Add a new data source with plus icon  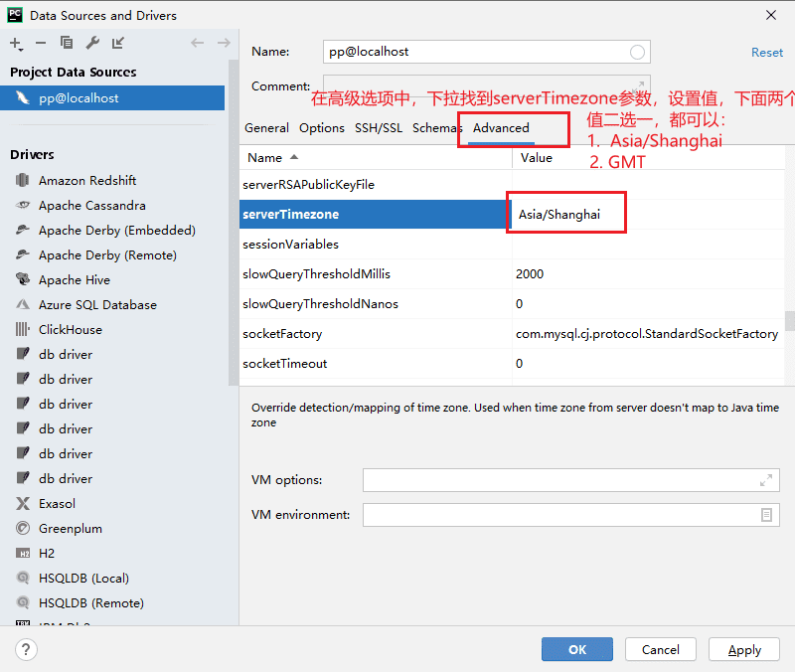16,44
